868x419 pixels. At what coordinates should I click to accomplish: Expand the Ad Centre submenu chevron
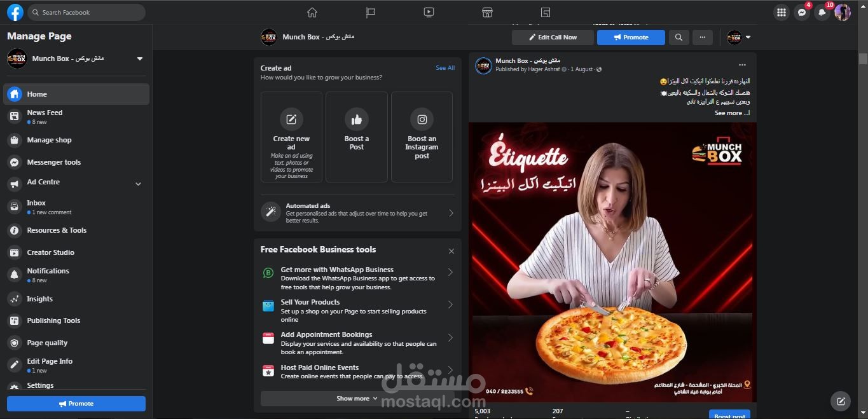click(139, 184)
